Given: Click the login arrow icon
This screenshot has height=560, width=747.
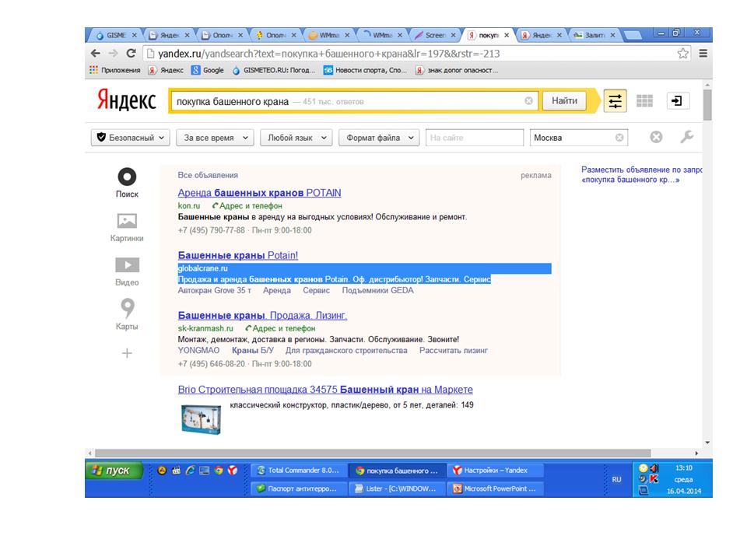Looking at the screenshot, I should tap(676, 101).
